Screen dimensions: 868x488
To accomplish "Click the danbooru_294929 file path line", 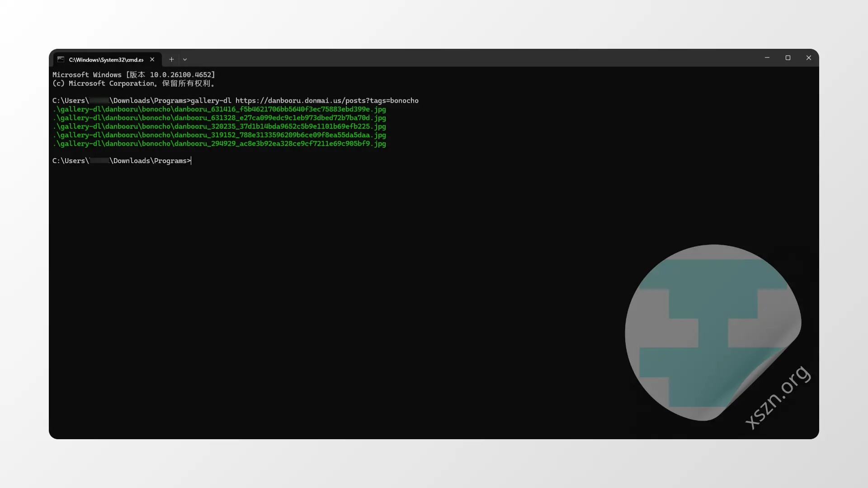I will (x=219, y=144).
